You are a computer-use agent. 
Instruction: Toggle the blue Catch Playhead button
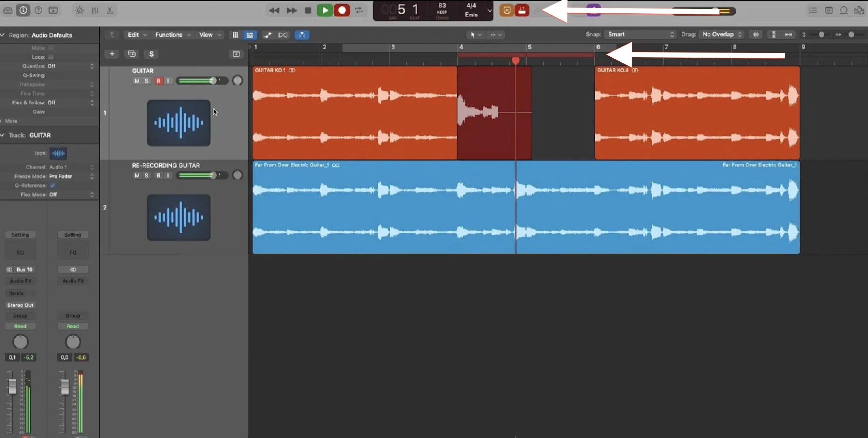[x=302, y=35]
